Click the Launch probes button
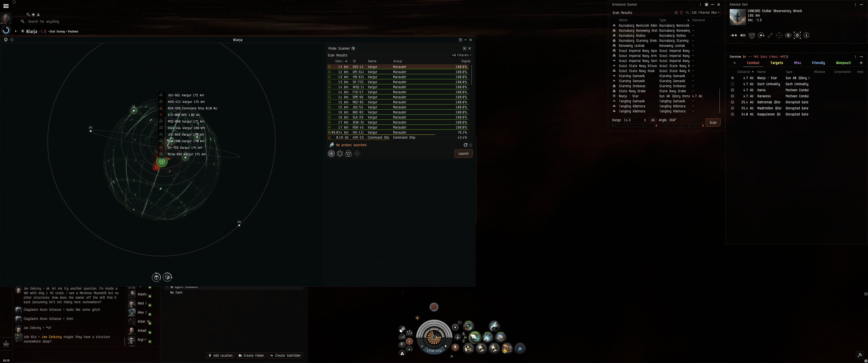868x363 pixels. tap(463, 154)
